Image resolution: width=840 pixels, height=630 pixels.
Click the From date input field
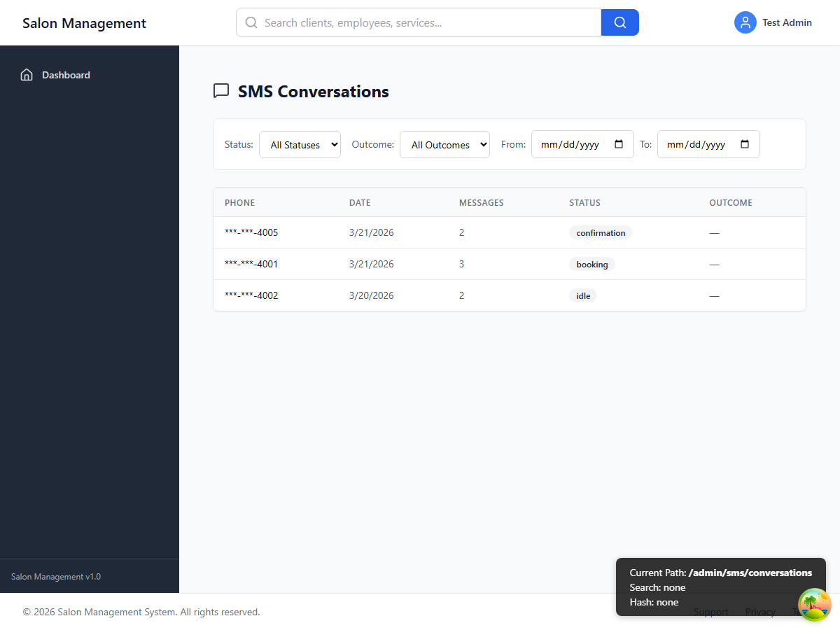tap(570, 144)
